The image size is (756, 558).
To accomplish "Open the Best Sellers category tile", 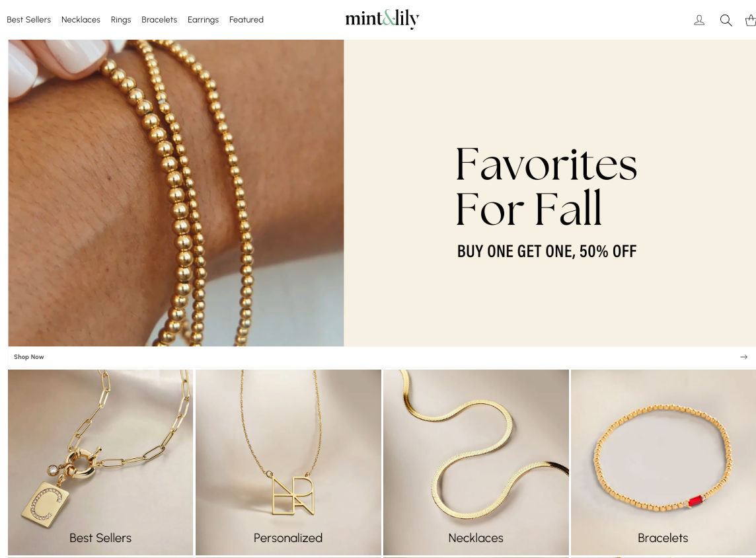I will [x=100, y=463].
